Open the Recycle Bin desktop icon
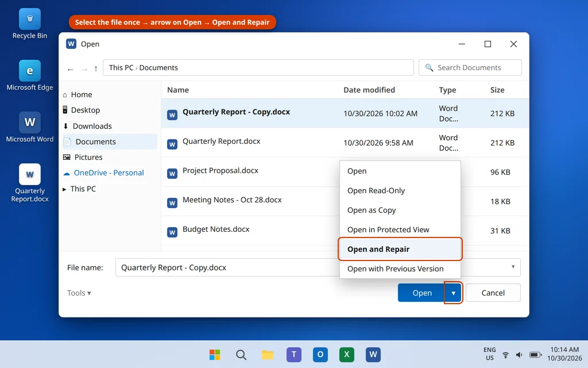 coord(30,24)
